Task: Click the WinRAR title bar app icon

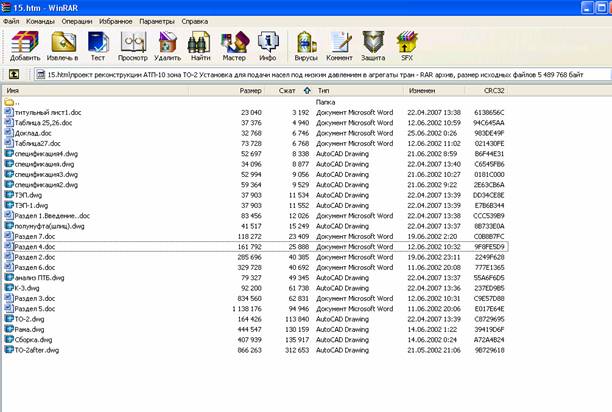Action: tap(5, 7)
